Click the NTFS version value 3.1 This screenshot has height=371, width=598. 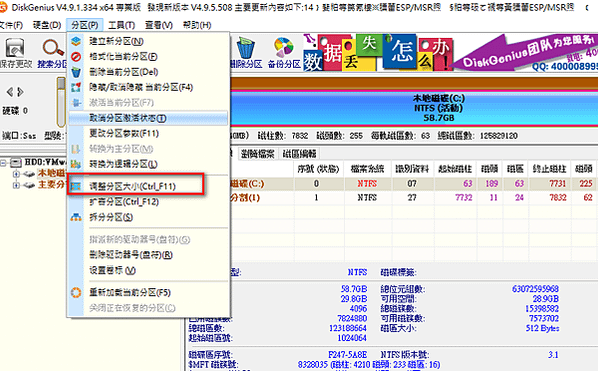(553, 355)
